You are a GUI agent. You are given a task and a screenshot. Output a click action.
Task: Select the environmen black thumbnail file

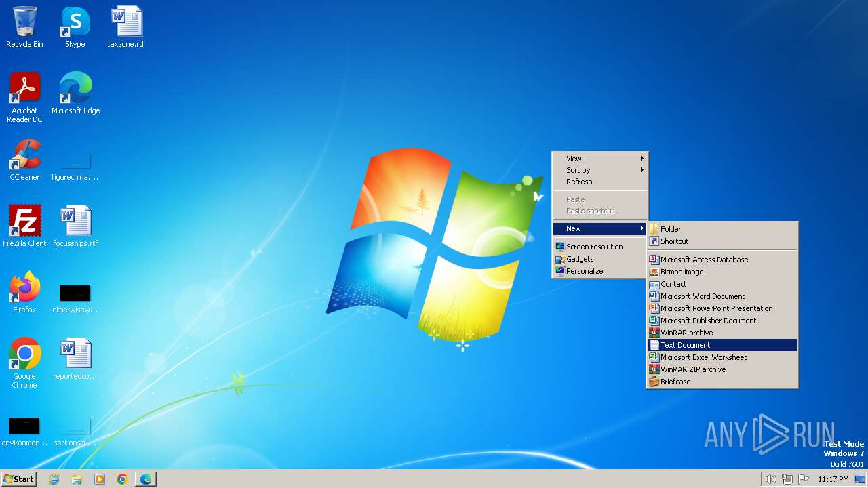[24, 431]
